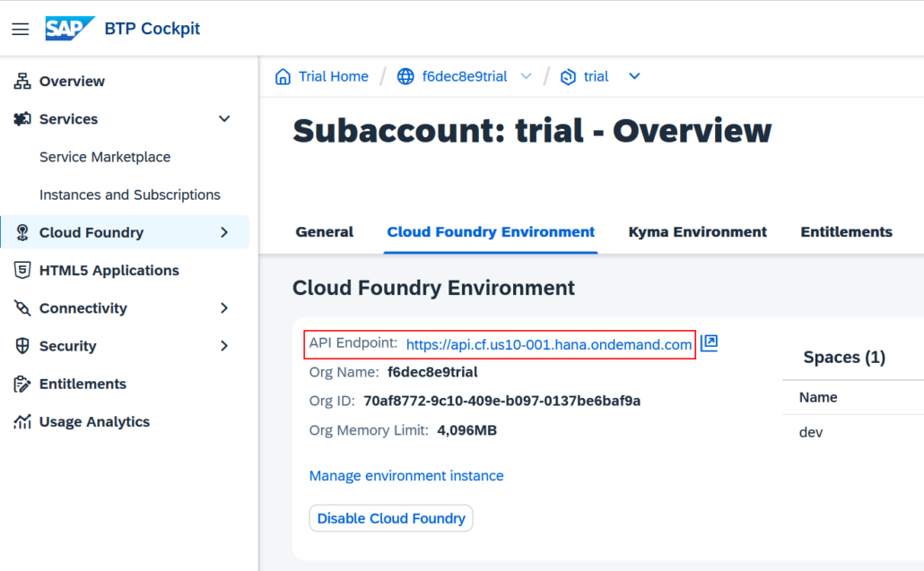Click the Connectivity plug icon
Viewport: 924px width, 571px height.
22,307
